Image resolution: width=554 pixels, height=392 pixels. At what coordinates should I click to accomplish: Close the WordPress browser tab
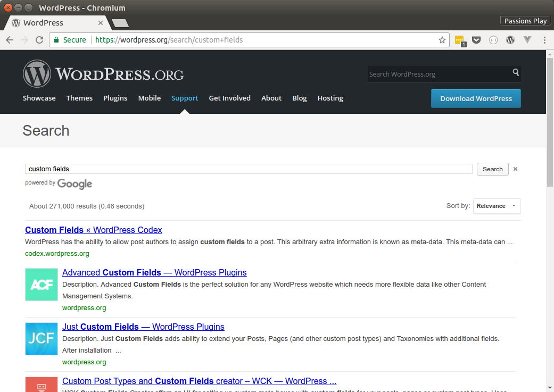[101, 23]
